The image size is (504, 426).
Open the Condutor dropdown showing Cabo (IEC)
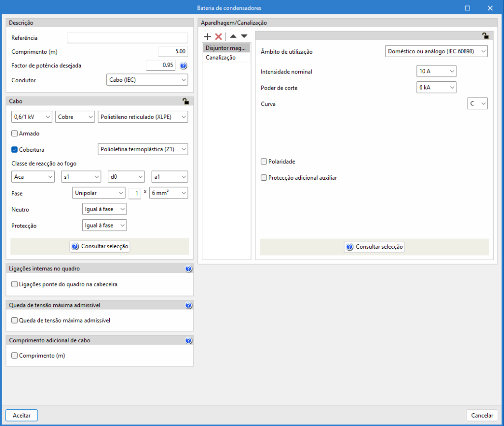coord(147,80)
